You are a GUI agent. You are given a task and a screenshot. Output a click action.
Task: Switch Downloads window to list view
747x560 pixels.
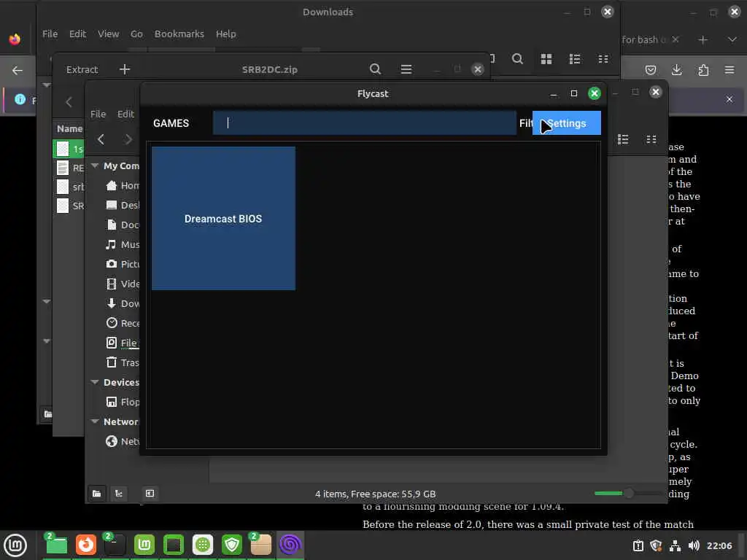point(575,59)
